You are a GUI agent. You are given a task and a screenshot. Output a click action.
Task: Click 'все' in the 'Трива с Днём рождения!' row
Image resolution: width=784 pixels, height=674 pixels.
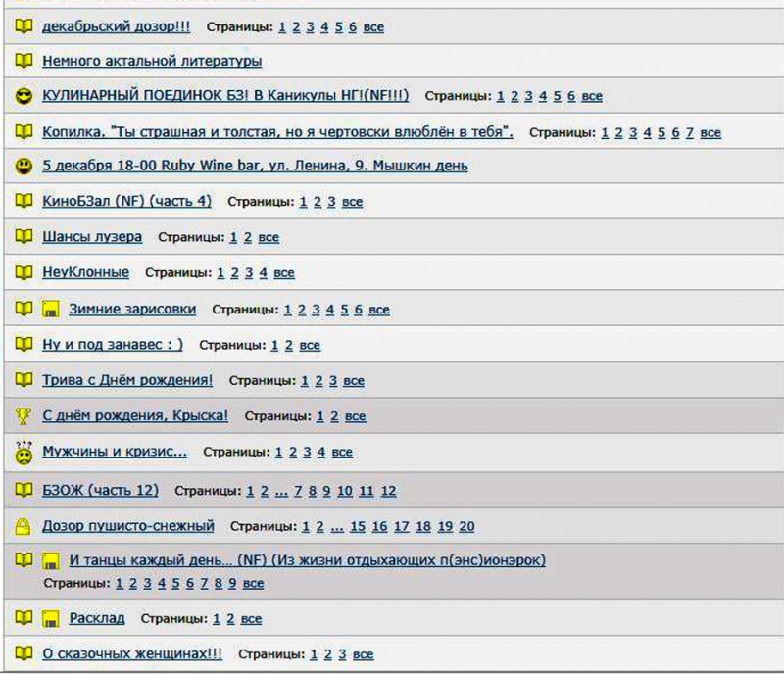pyautogui.click(x=354, y=380)
